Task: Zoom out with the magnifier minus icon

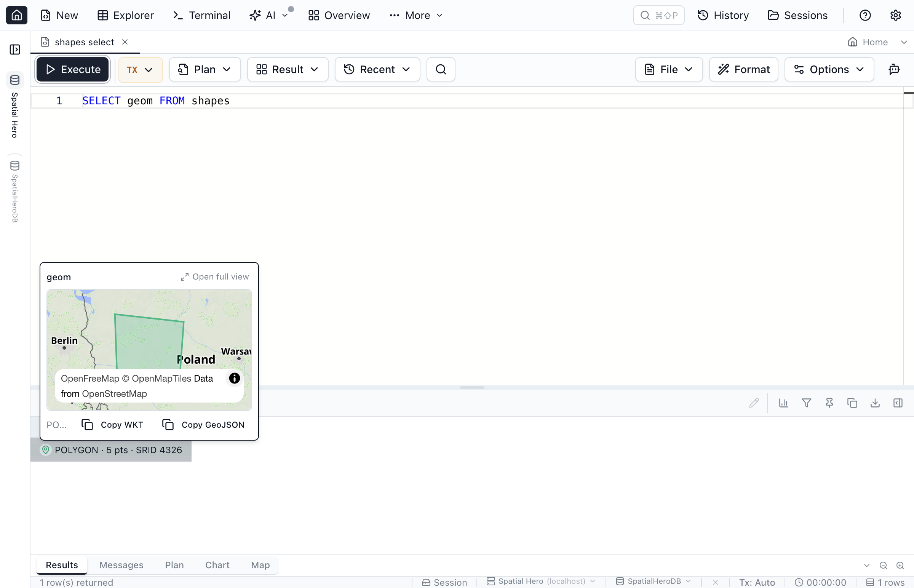Action: [x=883, y=566]
